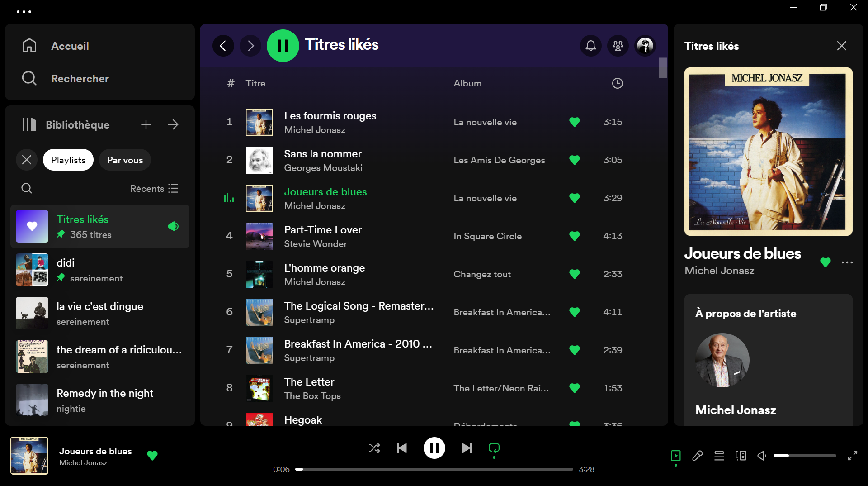Go forward with the right chevron
The width and height of the screenshot is (868, 486).
point(250,46)
